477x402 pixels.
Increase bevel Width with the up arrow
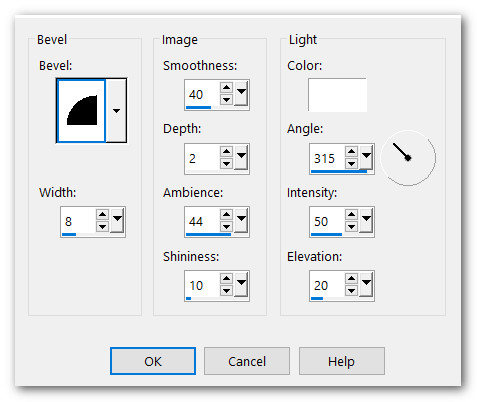[x=102, y=214]
